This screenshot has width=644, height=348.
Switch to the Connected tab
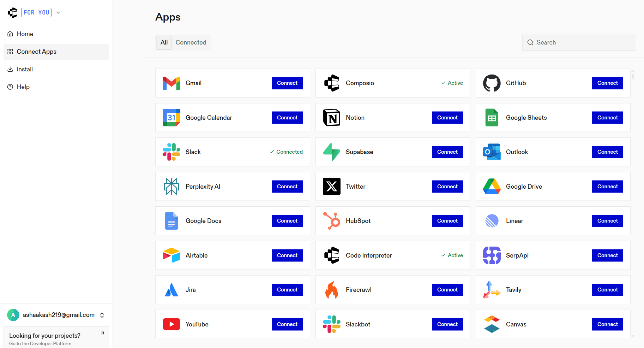pyautogui.click(x=191, y=42)
